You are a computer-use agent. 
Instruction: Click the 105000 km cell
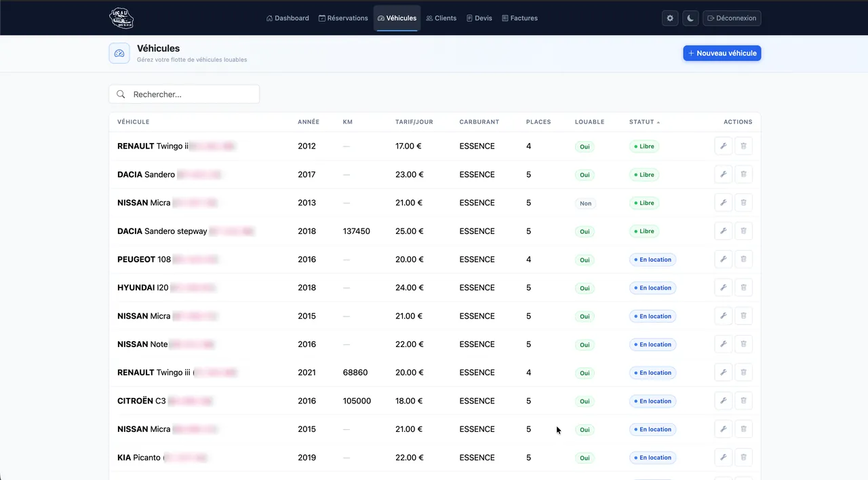tap(357, 401)
